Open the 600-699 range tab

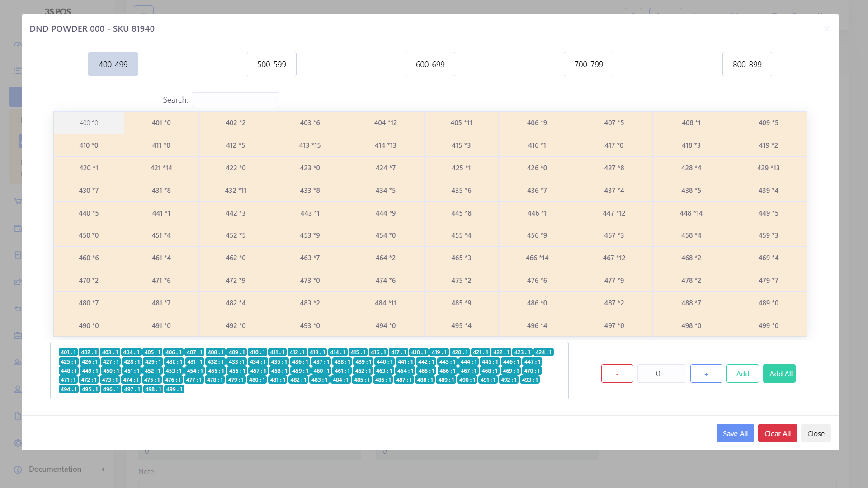[x=430, y=64]
